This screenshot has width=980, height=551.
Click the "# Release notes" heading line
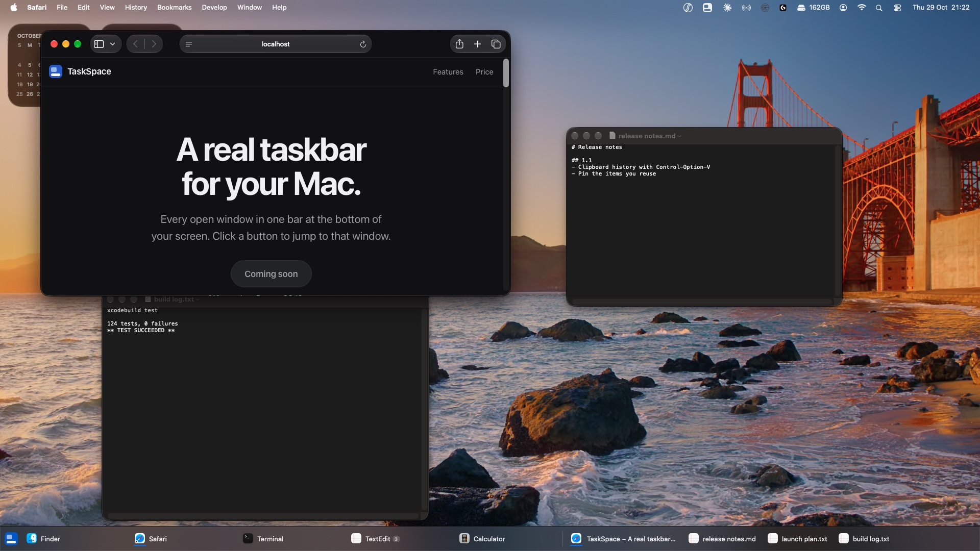click(597, 147)
